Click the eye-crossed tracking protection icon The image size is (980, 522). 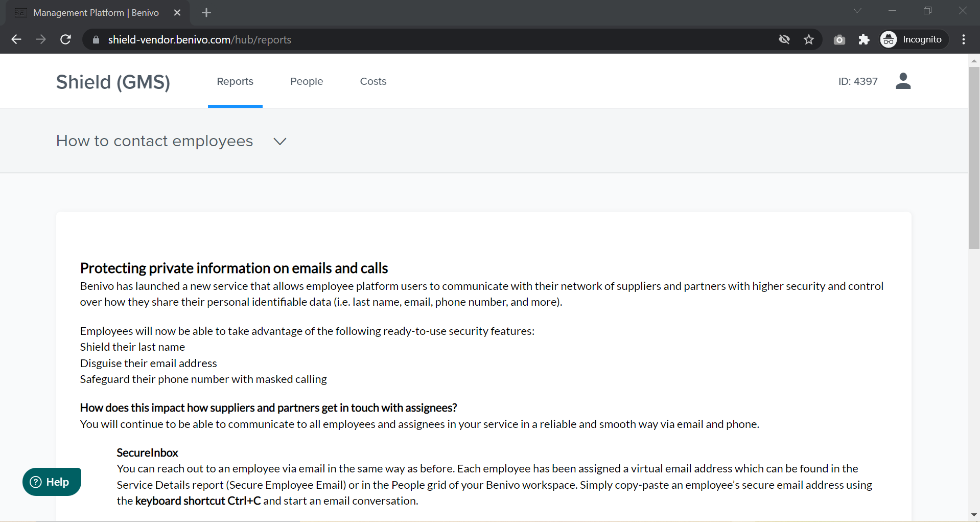coord(784,39)
